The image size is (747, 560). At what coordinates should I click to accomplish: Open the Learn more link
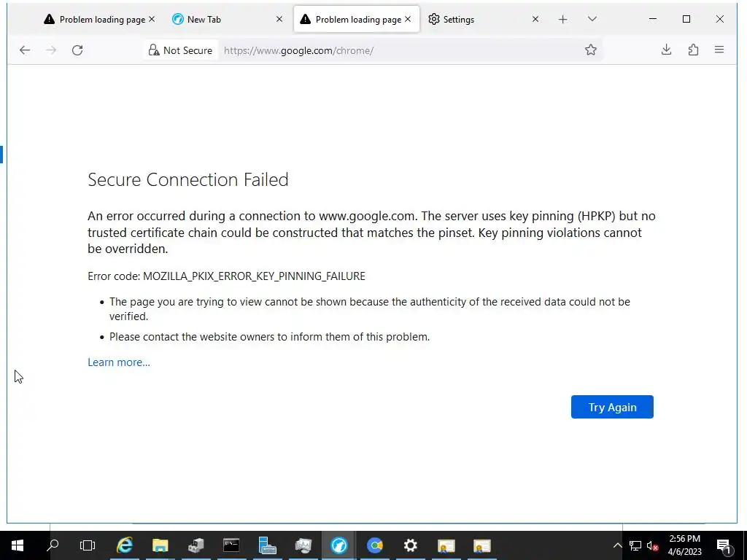click(x=119, y=362)
